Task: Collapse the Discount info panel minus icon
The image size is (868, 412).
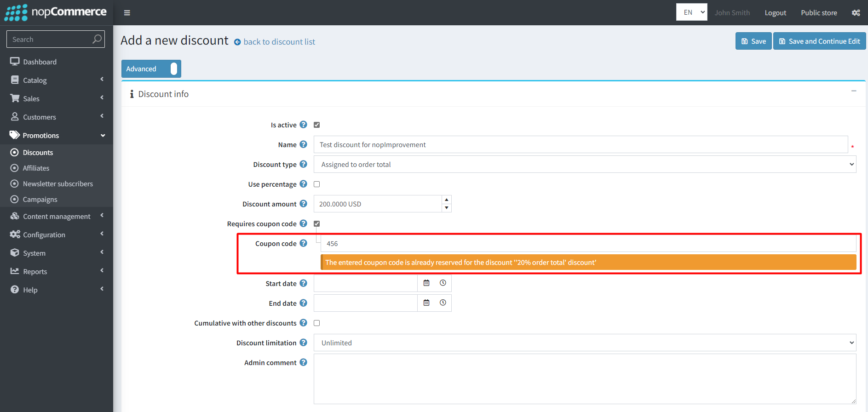Action: 854,91
